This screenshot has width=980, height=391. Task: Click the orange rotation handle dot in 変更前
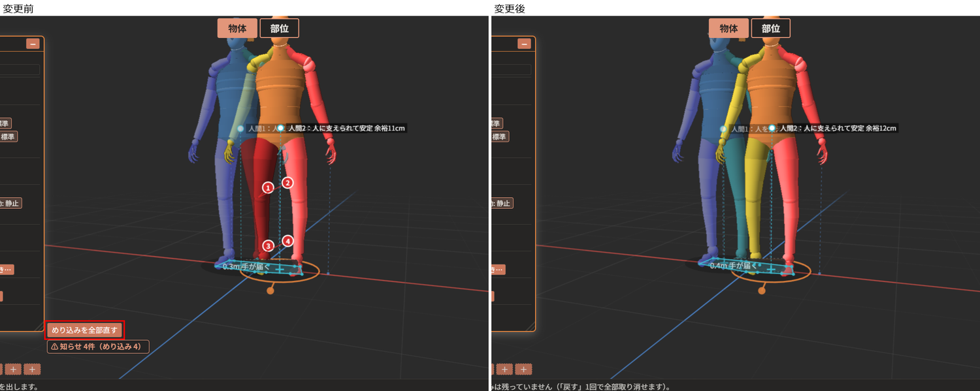(x=270, y=290)
